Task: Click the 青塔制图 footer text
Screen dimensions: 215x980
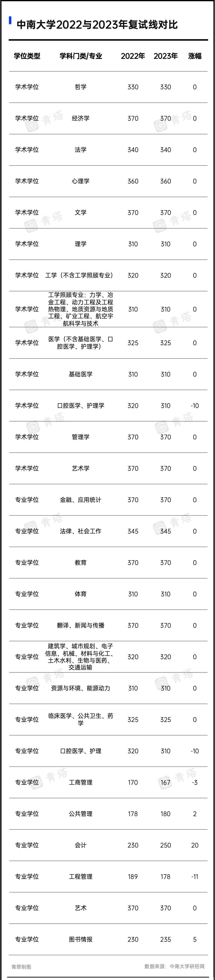Action: pyautogui.click(x=21, y=967)
